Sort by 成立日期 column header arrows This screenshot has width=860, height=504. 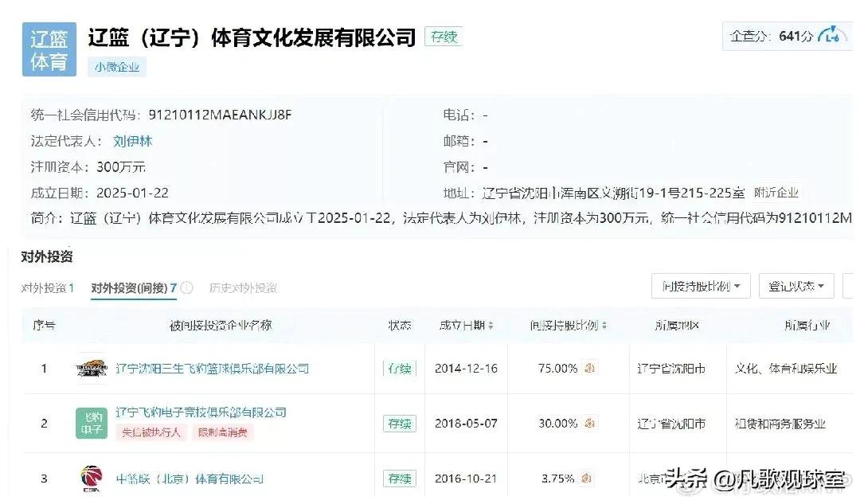point(491,325)
